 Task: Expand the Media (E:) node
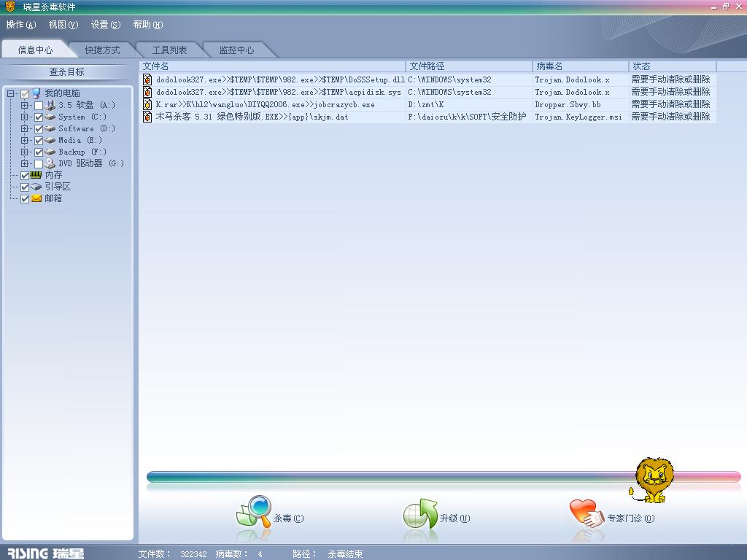click(24, 141)
